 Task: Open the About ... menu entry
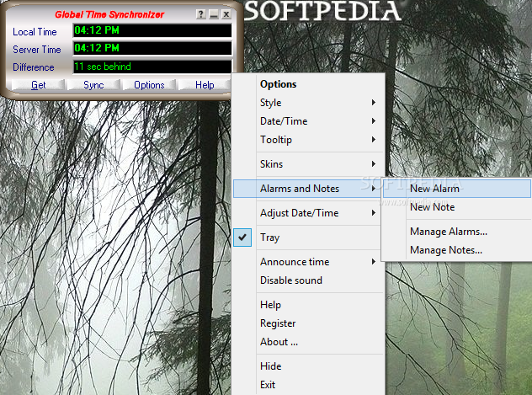(x=309, y=342)
